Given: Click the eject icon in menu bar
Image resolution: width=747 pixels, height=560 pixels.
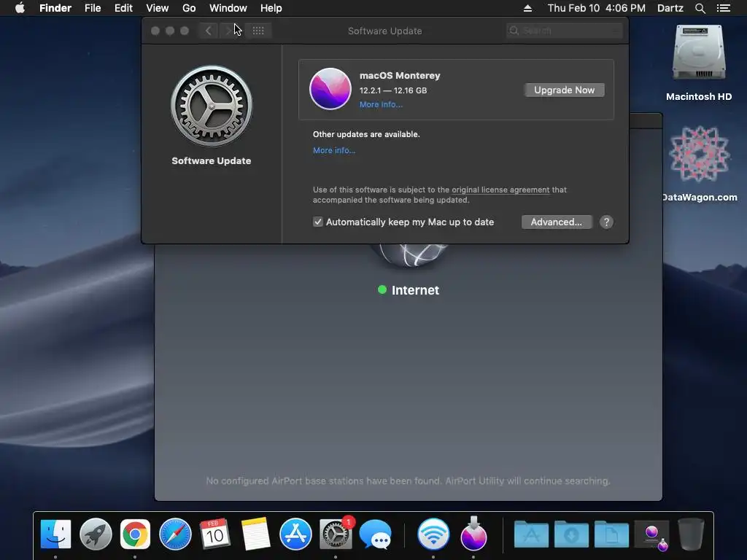Looking at the screenshot, I should point(527,8).
